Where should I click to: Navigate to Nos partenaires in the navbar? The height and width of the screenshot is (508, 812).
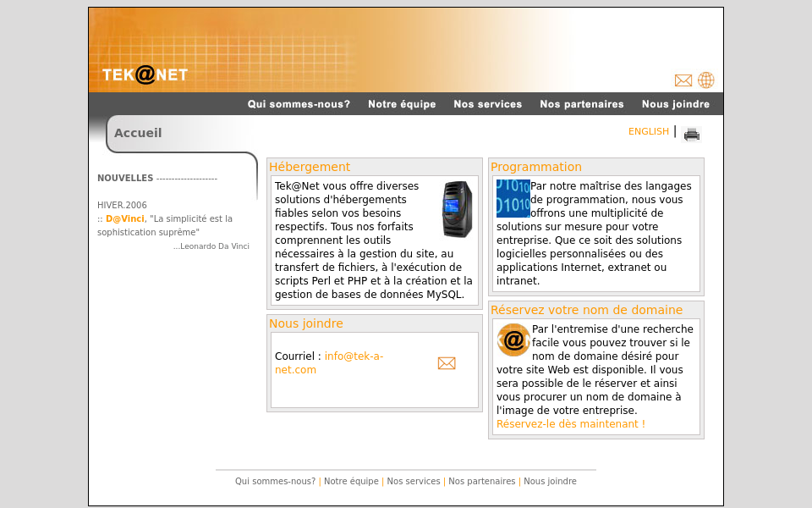pyautogui.click(x=581, y=103)
